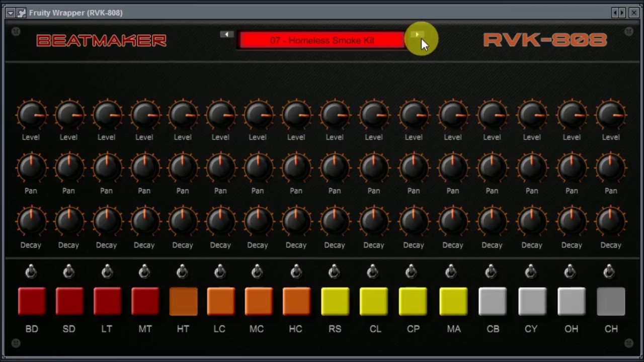
Task: Select the Pan knob in the LC column
Action: (221, 168)
